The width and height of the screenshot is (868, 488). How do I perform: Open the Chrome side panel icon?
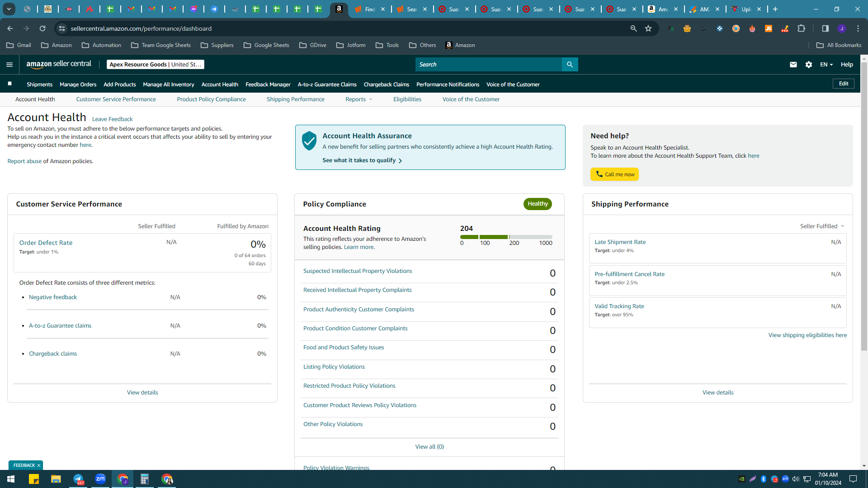[825, 28]
